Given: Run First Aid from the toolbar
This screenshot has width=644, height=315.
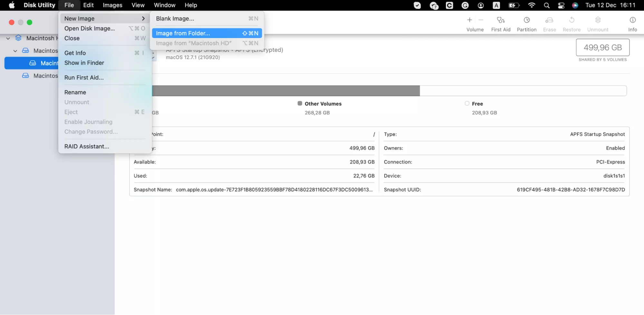Looking at the screenshot, I should [x=501, y=23].
